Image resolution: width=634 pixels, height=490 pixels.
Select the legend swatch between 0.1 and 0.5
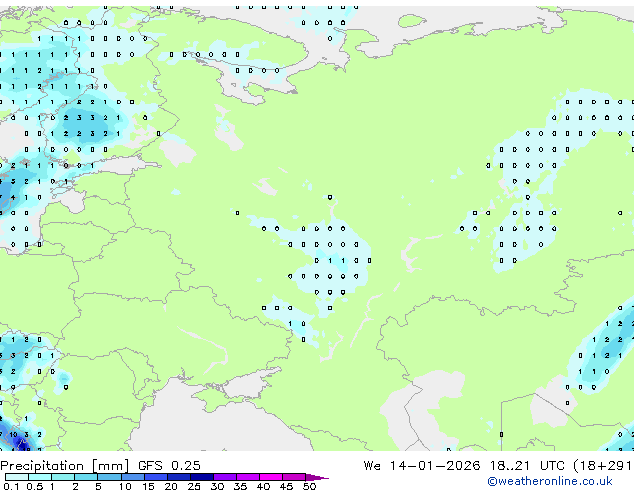17,477
